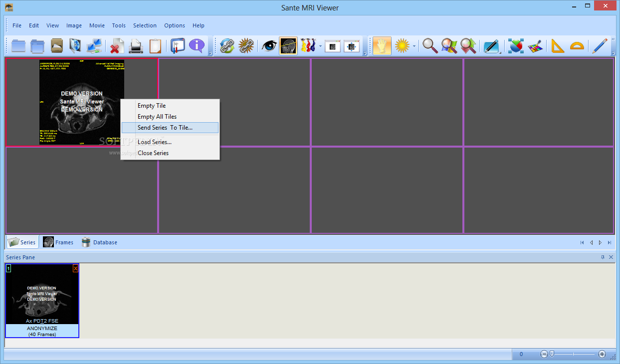Choose Empty All Tiles from context menu
The image size is (620, 364).
(x=170, y=117)
